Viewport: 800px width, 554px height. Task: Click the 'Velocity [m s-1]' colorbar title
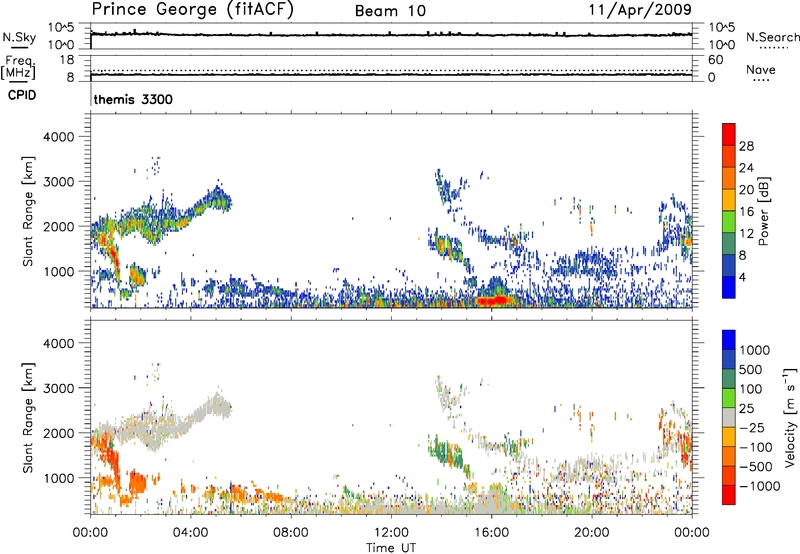coord(790,417)
